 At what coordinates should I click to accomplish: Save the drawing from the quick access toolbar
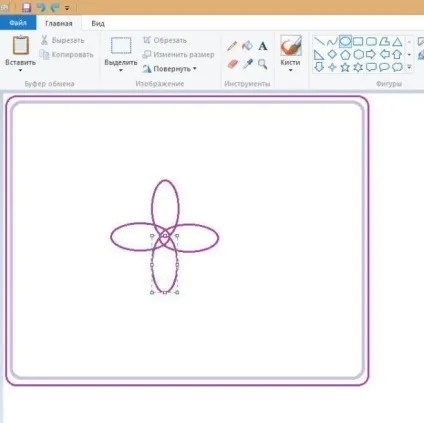pyautogui.click(x=26, y=7)
